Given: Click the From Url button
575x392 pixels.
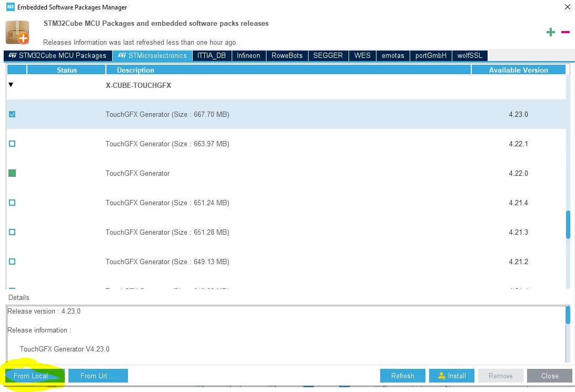Looking at the screenshot, I should (x=98, y=376).
